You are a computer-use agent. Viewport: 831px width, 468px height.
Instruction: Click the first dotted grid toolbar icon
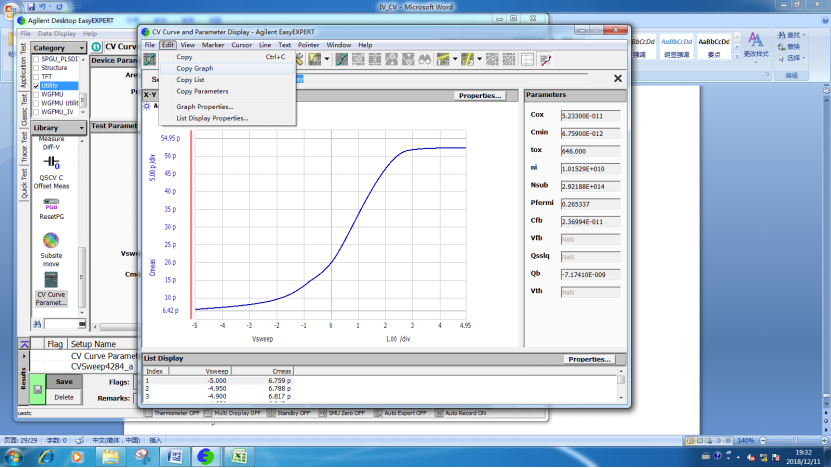click(x=492, y=59)
